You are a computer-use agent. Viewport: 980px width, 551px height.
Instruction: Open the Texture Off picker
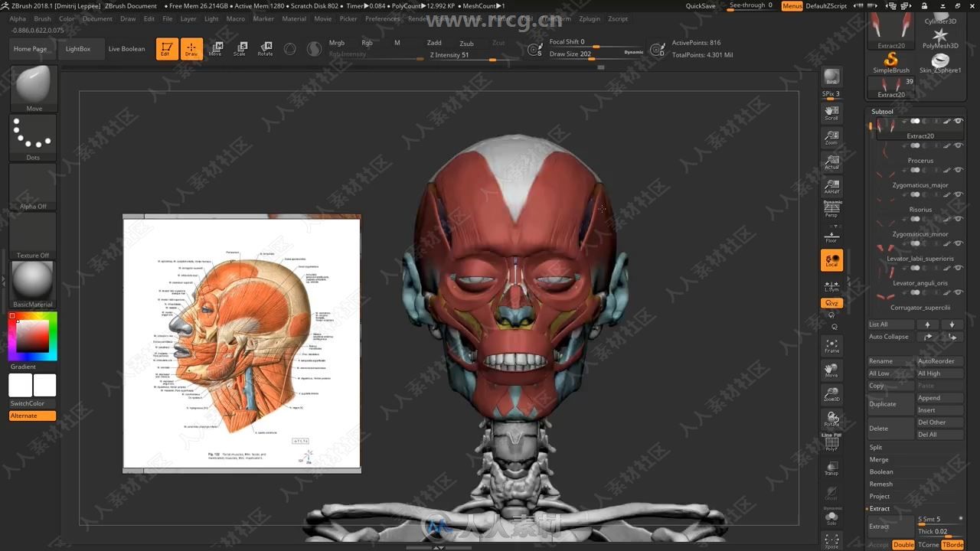tap(34, 236)
